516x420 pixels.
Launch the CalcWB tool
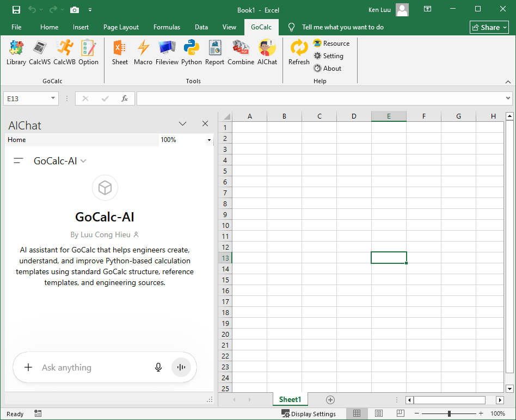[x=64, y=52]
